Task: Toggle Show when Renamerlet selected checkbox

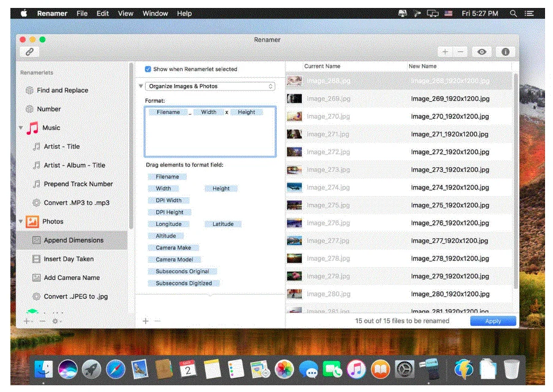Action: [148, 69]
